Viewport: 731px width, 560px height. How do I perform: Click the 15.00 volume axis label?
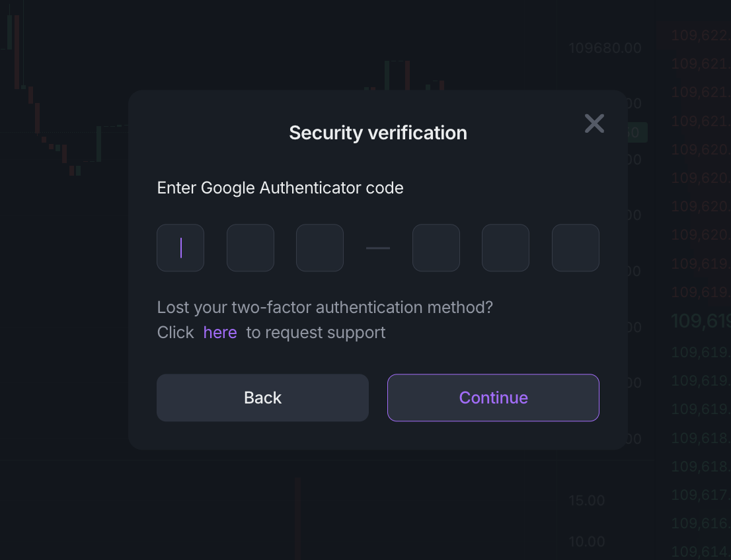click(x=587, y=501)
